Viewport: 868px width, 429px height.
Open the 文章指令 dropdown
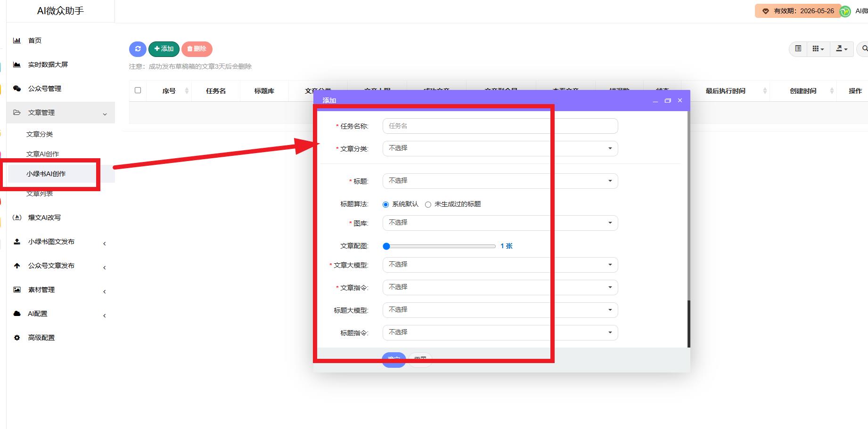click(500, 287)
